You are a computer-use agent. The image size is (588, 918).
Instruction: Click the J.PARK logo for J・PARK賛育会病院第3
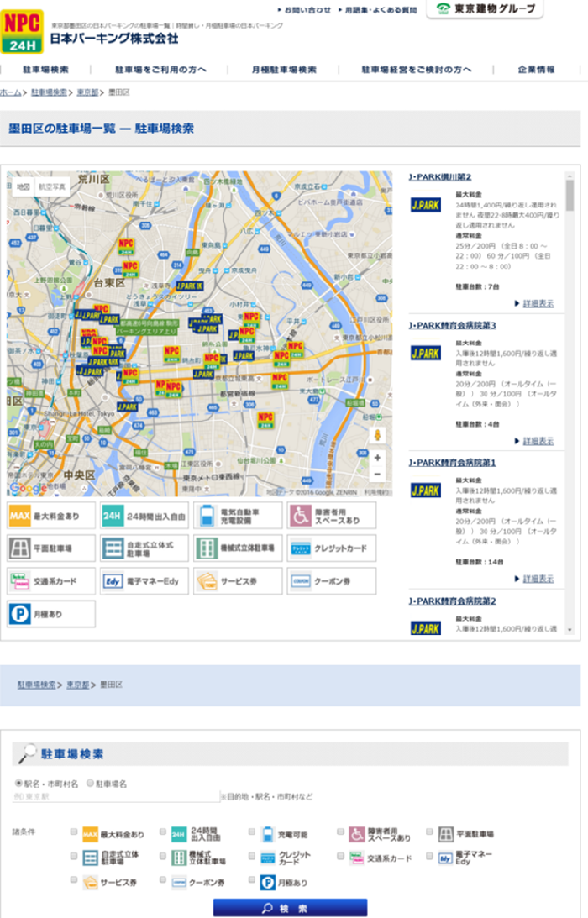coord(426,353)
